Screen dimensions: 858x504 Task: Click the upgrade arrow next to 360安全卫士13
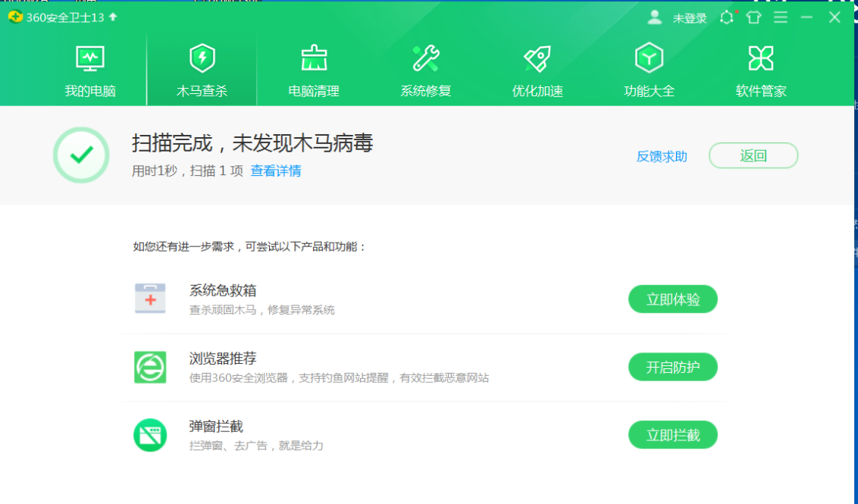113,17
